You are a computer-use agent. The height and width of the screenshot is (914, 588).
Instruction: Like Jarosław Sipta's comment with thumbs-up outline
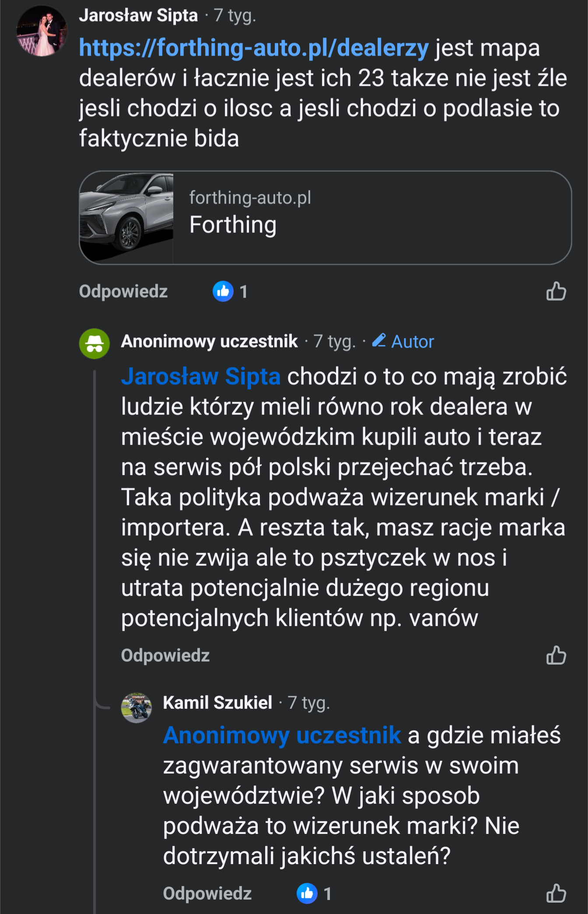[556, 291]
